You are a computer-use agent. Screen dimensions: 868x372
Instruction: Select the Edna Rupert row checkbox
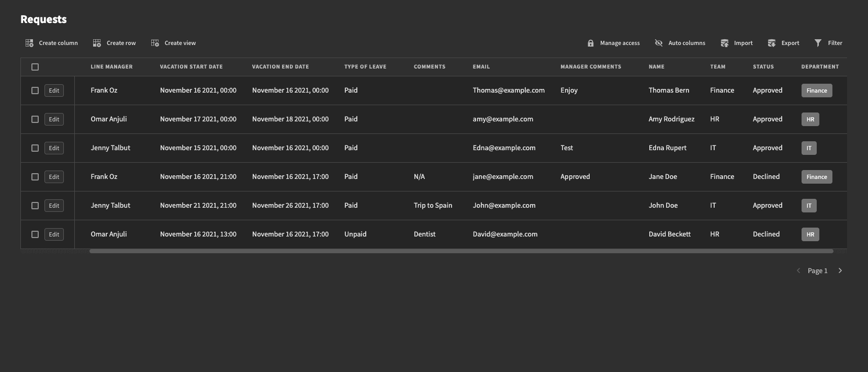click(35, 148)
